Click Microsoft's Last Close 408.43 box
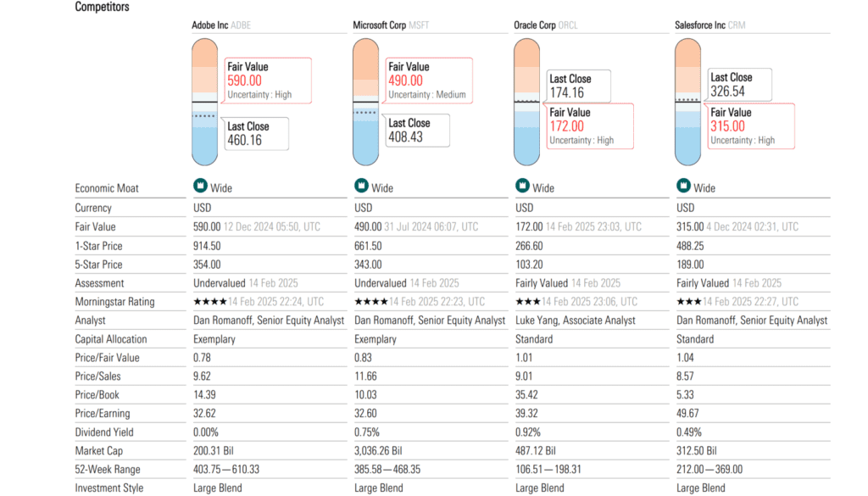 click(x=419, y=131)
